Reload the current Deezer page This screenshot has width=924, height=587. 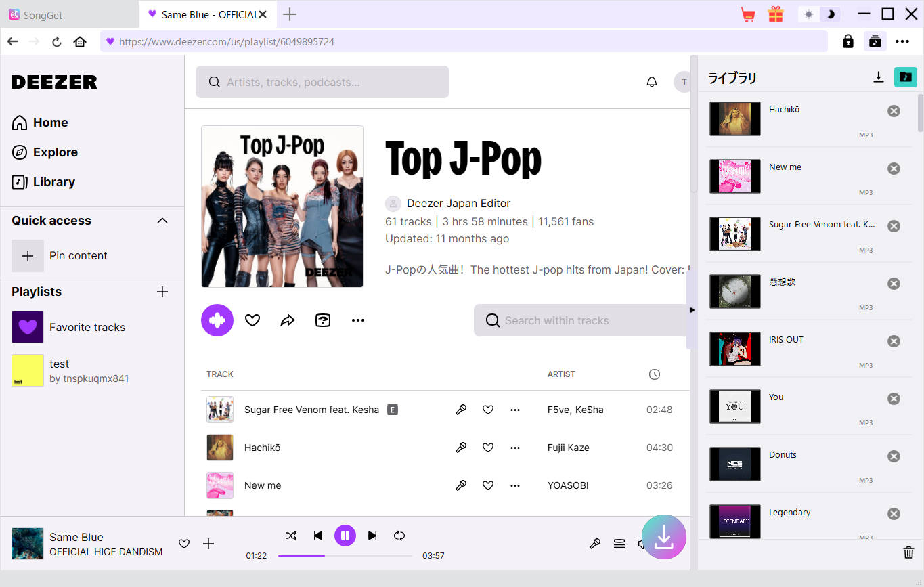pyautogui.click(x=57, y=41)
